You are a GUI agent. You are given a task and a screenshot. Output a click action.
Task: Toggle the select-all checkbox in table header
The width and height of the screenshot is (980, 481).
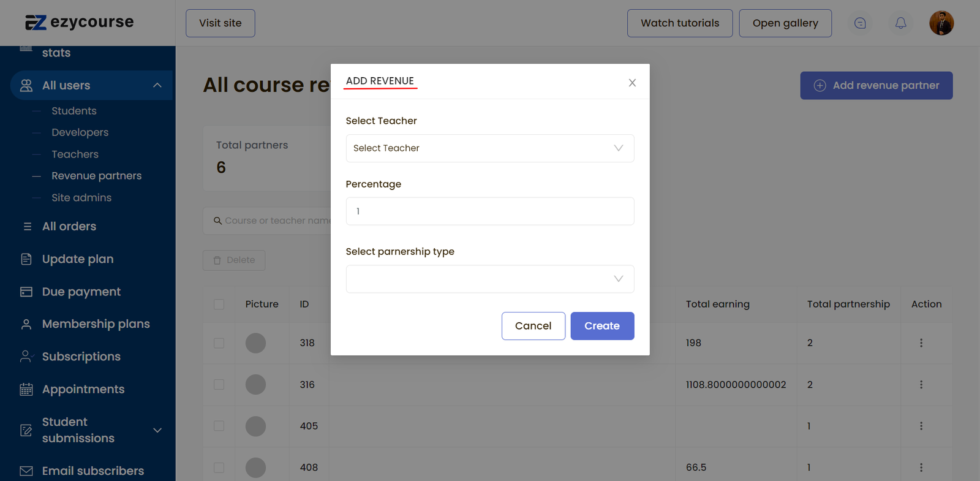point(219,305)
